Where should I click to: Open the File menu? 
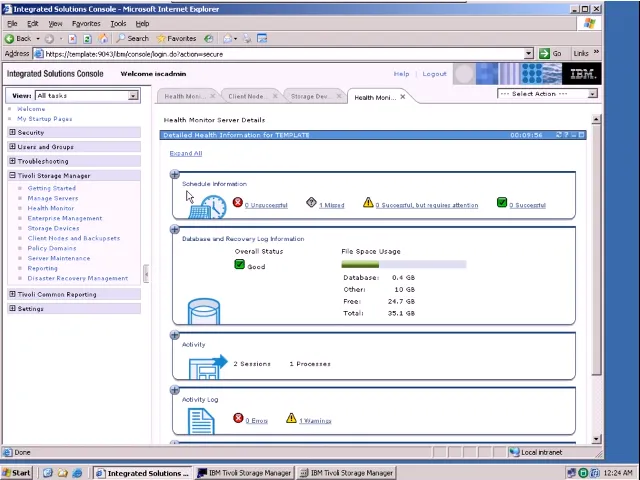[12, 24]
